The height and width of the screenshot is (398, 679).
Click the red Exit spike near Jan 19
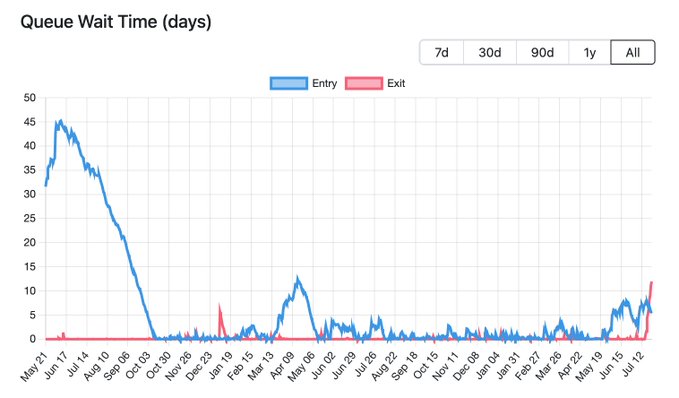pos(220,307)
